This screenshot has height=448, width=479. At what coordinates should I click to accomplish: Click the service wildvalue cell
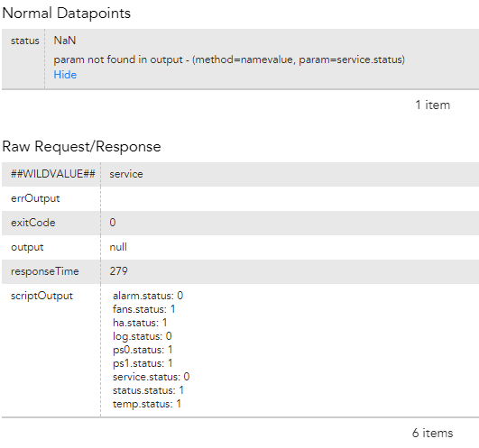(126, 174)
